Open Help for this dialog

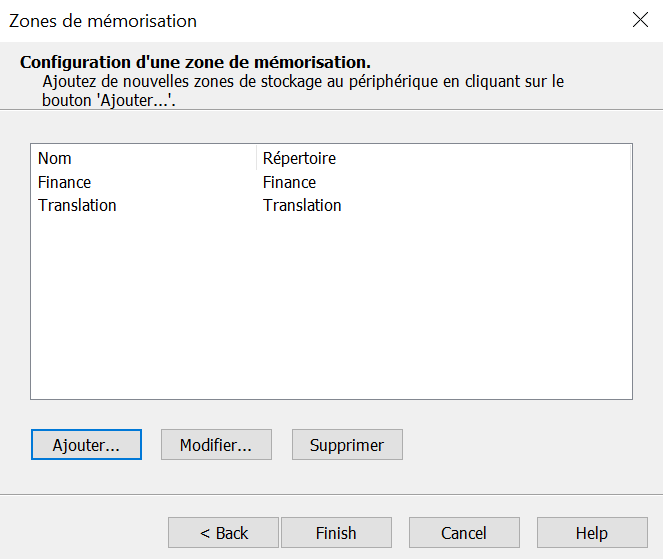pos(591,533)
